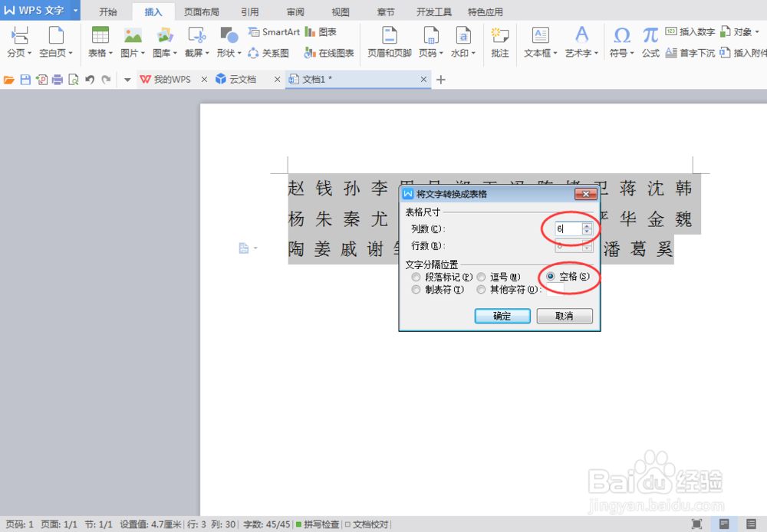The width and height of the screenshot is (767, 532).
Task: Switch to full screen view in status bar
Action: click(696, 524)
